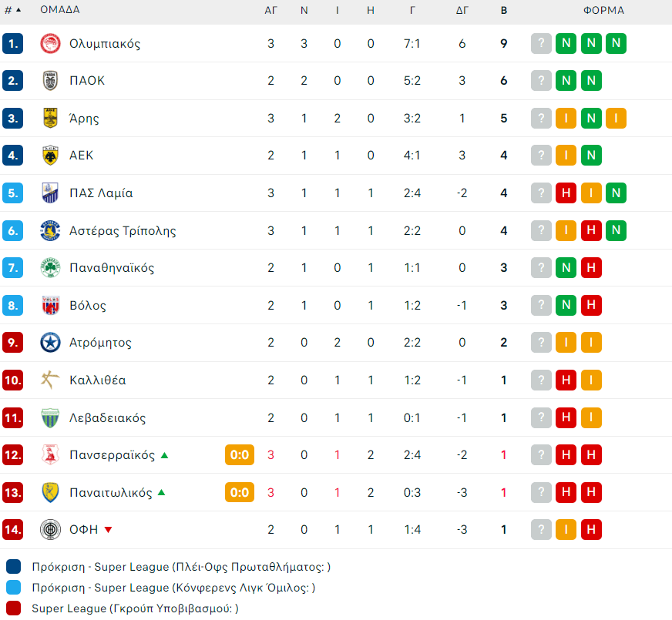Screen dimensions: 672x620
Task: Click the Βόλος green Ν form result
Action: [x=566, y=306]
